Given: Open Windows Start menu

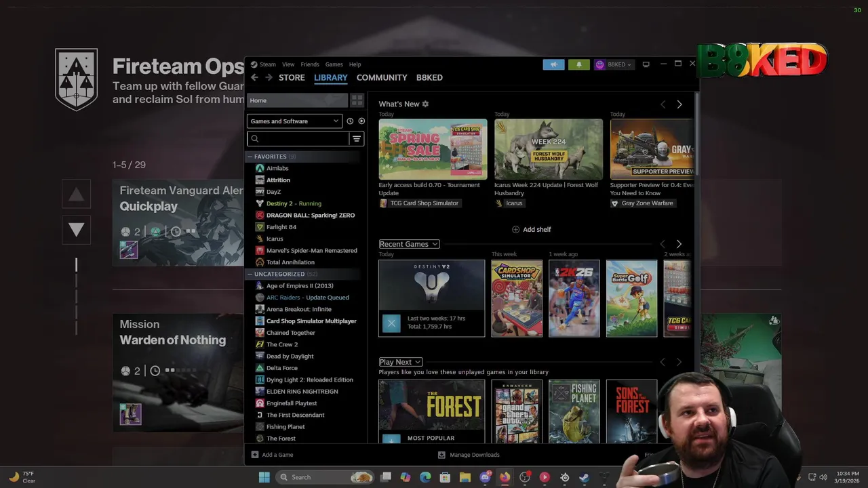Looking at the screenshot, I should click(264, 477).
